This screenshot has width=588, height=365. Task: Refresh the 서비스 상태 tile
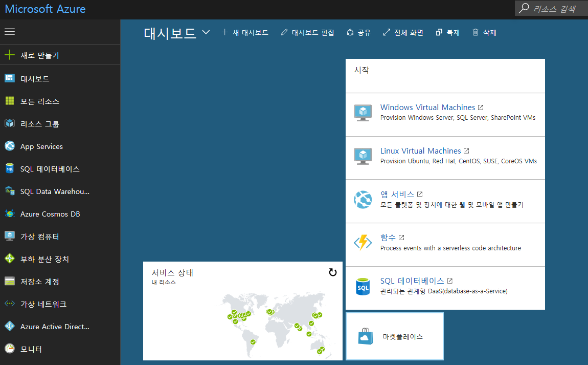click(333, 272)
